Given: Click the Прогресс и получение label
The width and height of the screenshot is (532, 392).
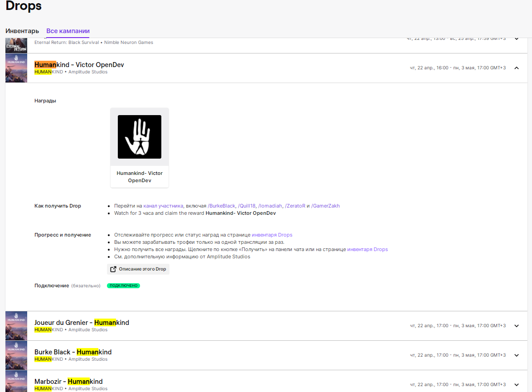Looking at the screenshot, I should pyautogui.click(x=63, y=235).
